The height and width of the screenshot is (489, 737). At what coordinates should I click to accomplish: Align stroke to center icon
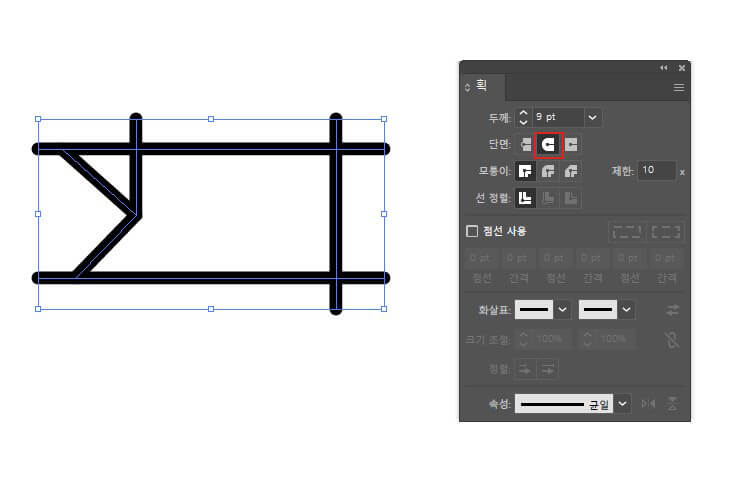click(x=525, y=198)
